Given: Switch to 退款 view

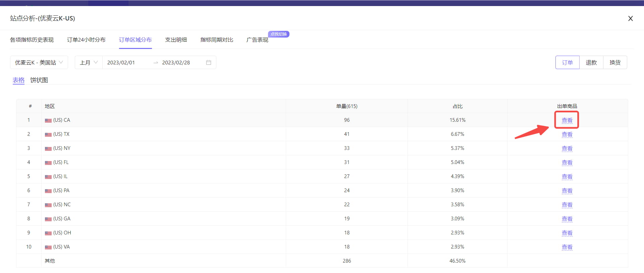Looking at the screenshot, I should (x=591, y=62).
